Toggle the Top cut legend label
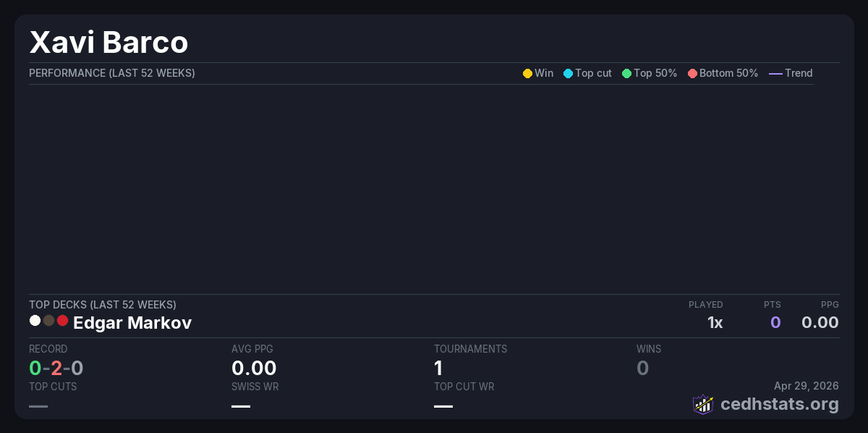Viewport: 868px width, 433px height. pyautogui.click(x=593, y=73)
